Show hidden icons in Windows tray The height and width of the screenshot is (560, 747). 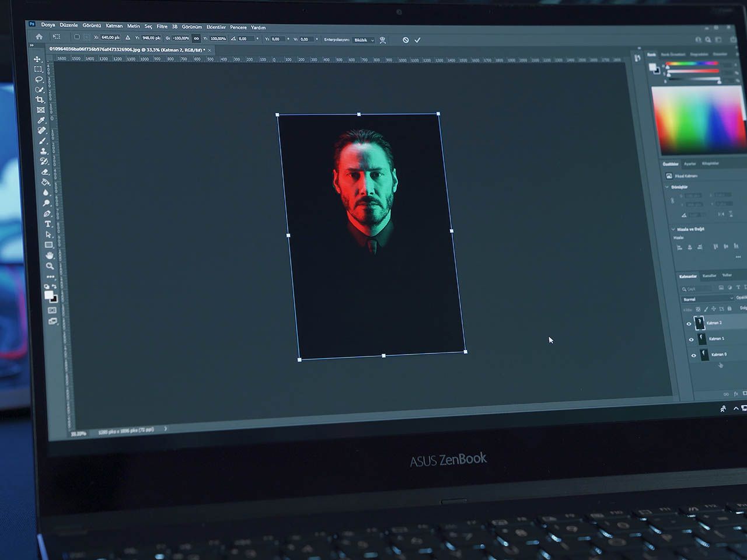point(735,408)
